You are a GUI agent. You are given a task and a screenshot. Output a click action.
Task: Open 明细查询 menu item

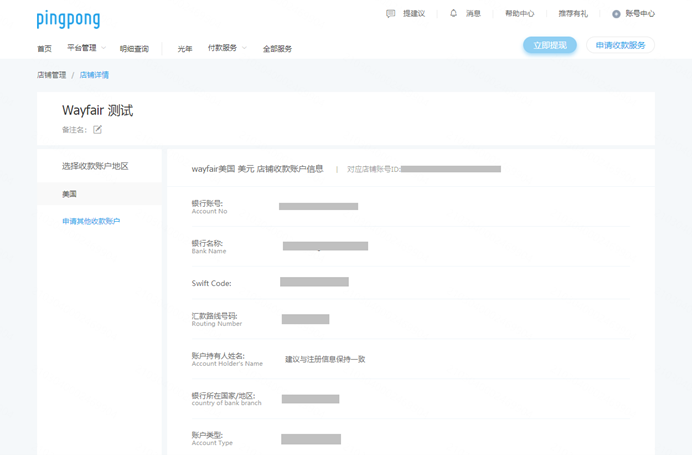pyautogui.click(x=134, y=49)
